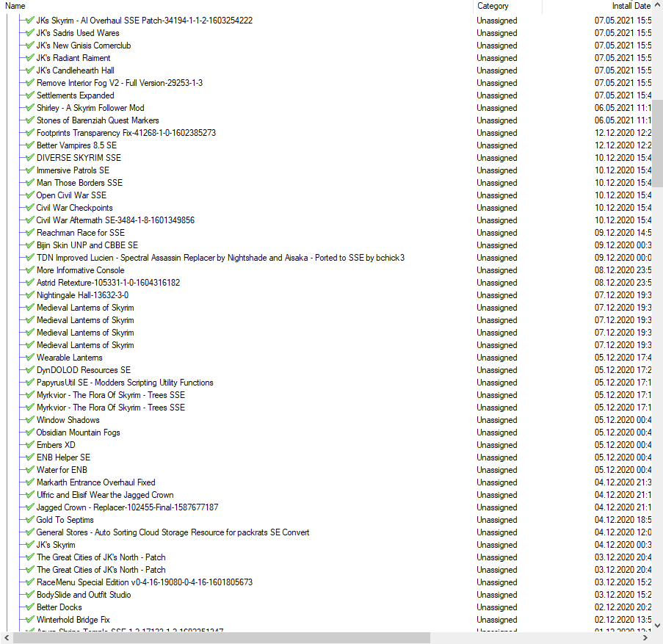Toggle checkmark for JK's Sadris Used Wares
663x644 pixels.
(x=29, y=32)
